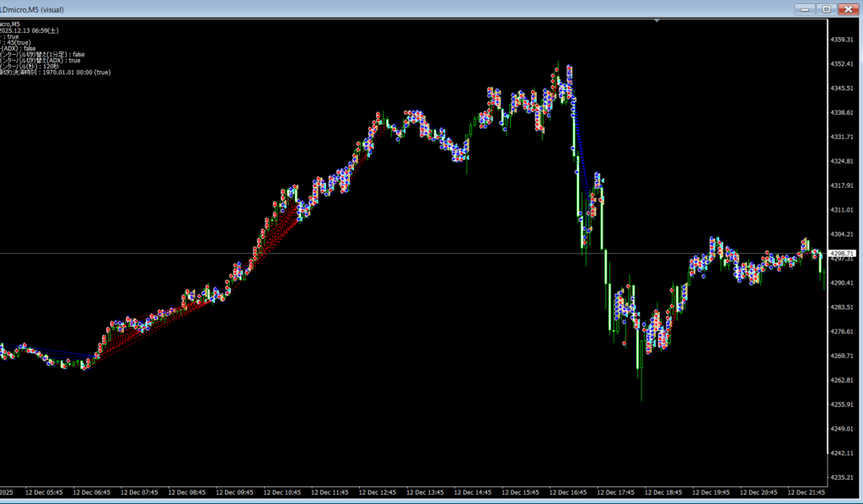This screenshot has height=504, width=863.
Task: Click the 12 Dec 12:45 time label
Action: (377, 492)
